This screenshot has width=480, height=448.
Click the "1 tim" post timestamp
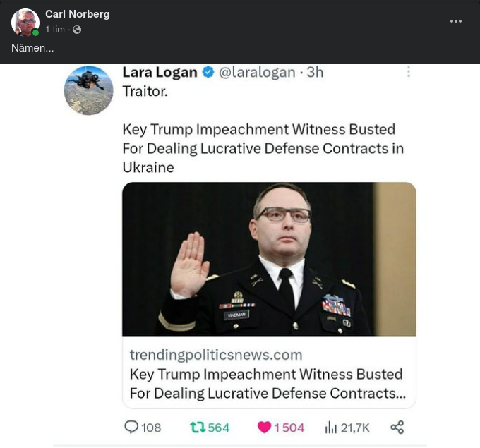(x=55, y=30)
